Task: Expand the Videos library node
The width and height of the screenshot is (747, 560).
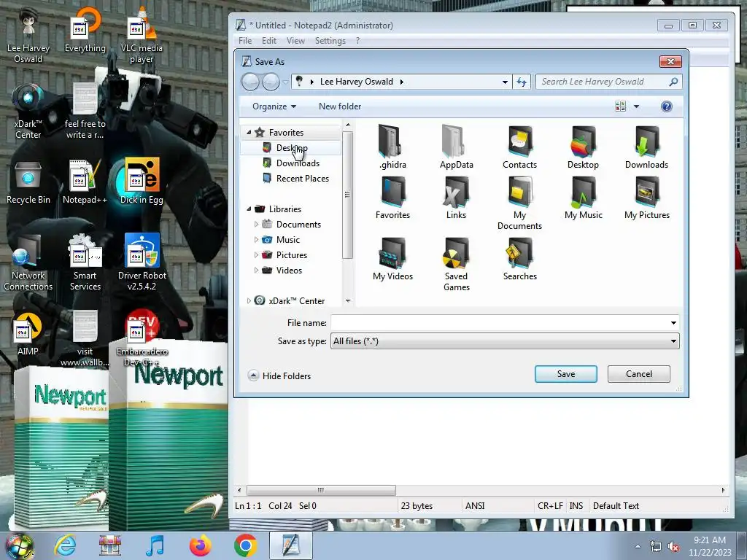Action: tap(256, 270)
